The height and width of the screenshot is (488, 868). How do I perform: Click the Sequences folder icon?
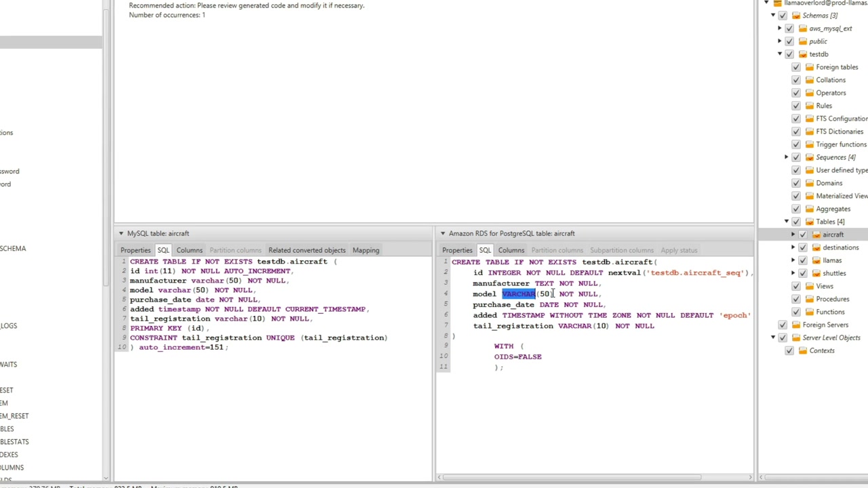point(810,157)
